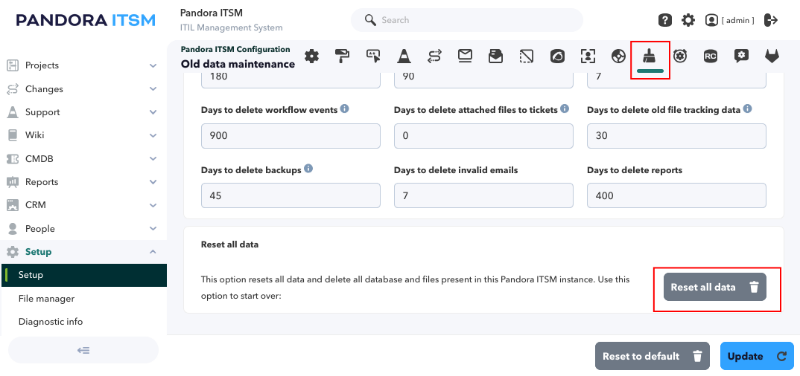Image resolution: width=800 pixels, height=376 pixels.
Task: Edit reports days field 400
Action: (x=677, y=195)
